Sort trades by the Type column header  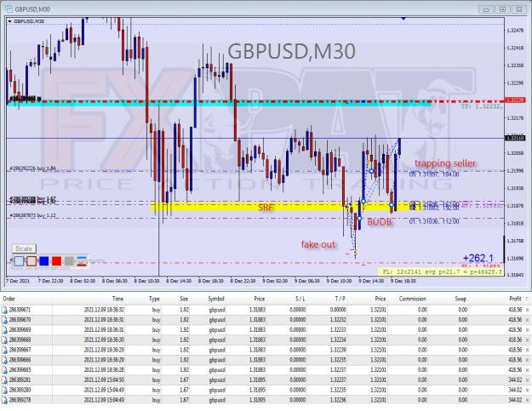tap(154, 299)
